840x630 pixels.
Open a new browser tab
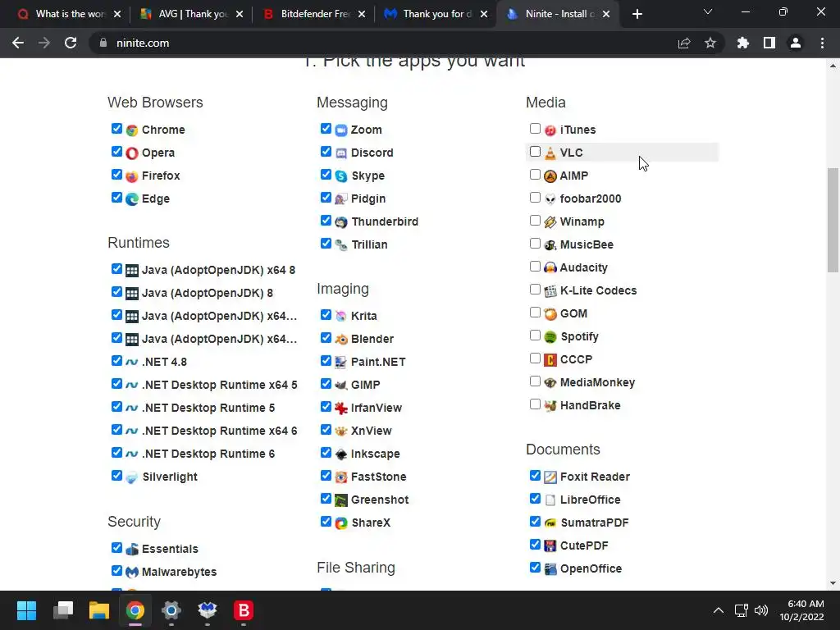[x=637, y=15]
